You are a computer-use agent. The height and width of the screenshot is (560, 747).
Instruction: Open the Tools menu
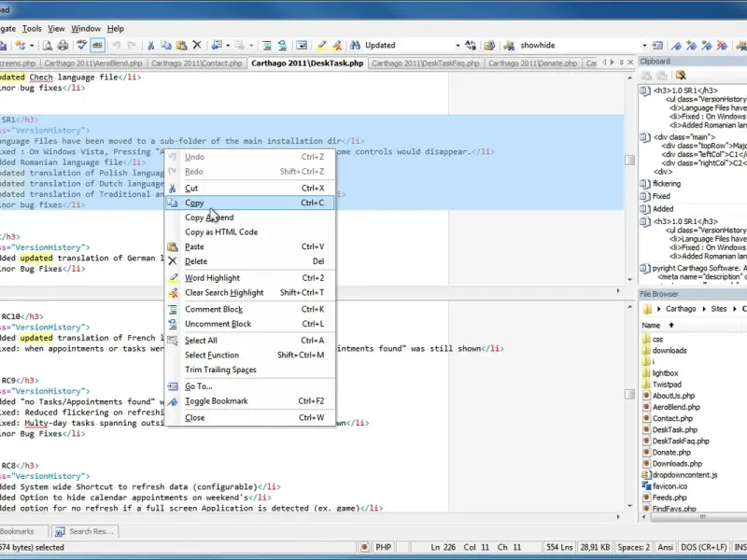32,29
